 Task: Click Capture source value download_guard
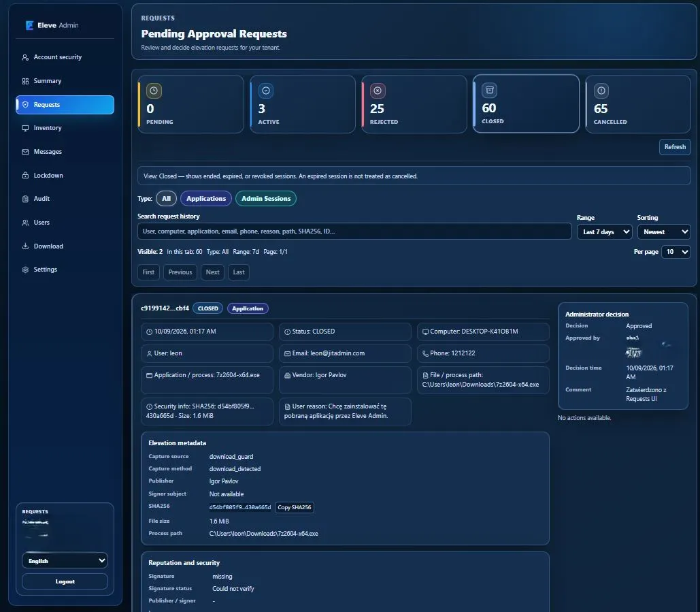point(231,457)
